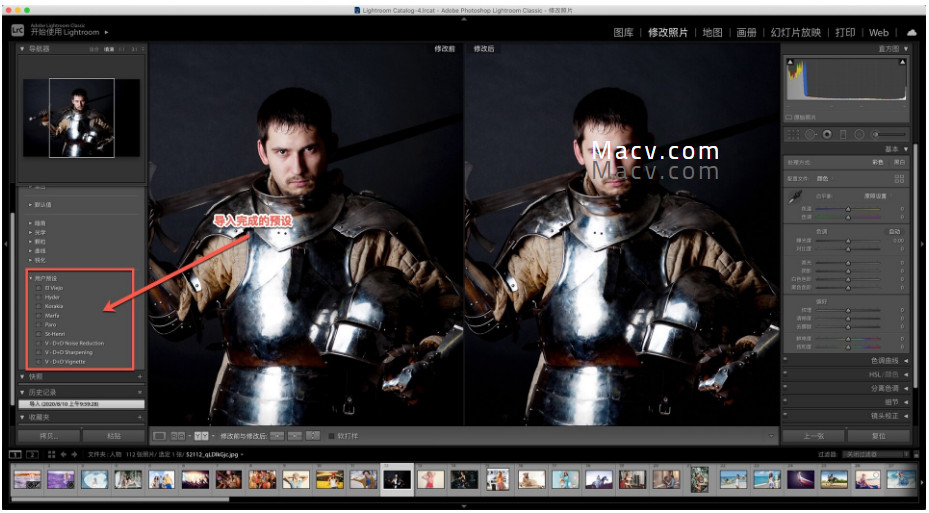
Task: Collapse the Histogram (直方图) panel
Action: 906,49
